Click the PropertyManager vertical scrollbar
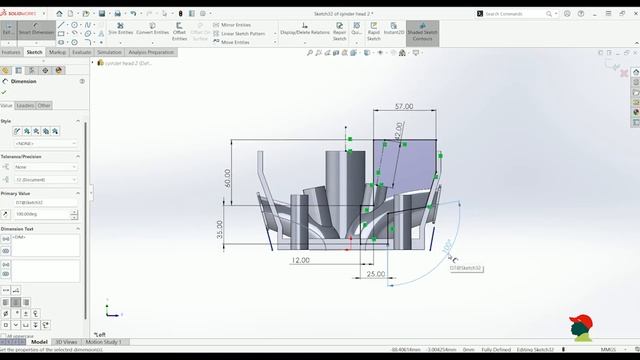 point(86,220)
